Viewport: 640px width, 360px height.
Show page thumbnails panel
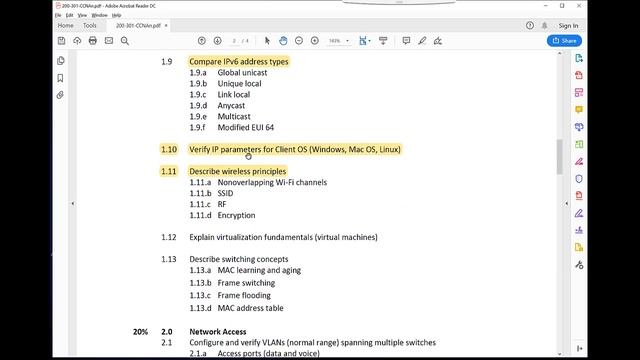point(60,61)
